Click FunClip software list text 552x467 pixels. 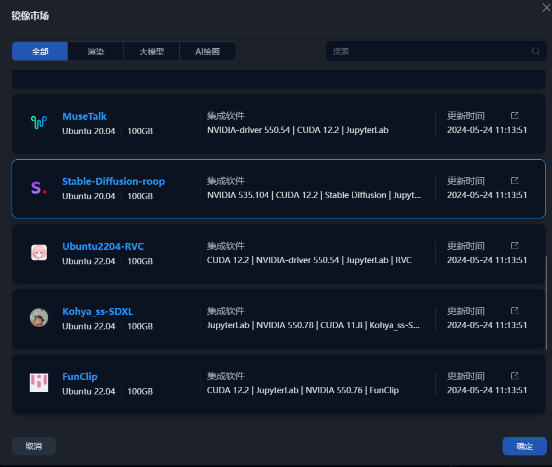(303, 390)
